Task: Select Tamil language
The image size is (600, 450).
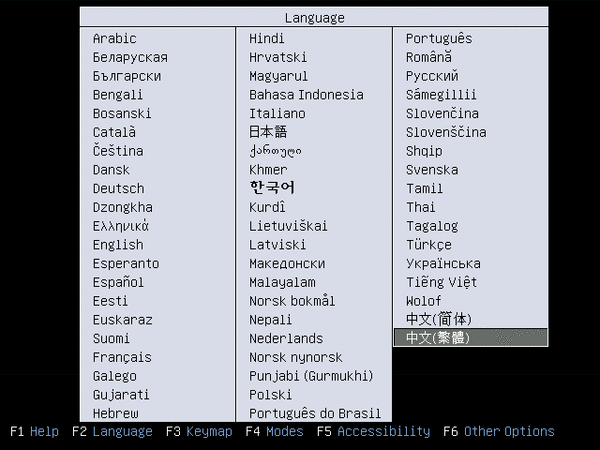Action: coord(424,188)
